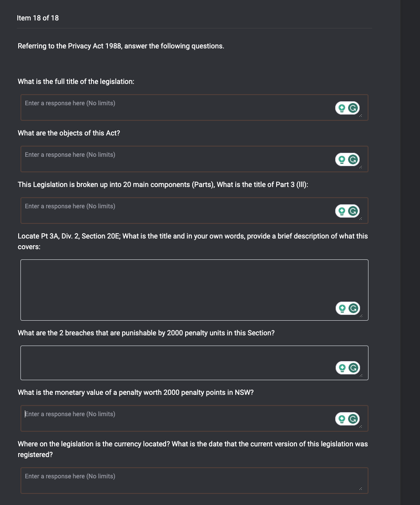Click the full title of legislation response field
The image size is (420, 505).
(x=178, y=107)
